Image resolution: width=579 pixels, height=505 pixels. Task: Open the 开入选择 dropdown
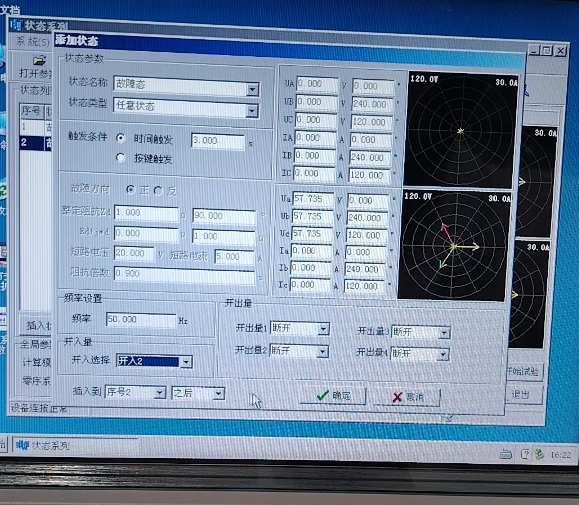click(x=186, y=362)
